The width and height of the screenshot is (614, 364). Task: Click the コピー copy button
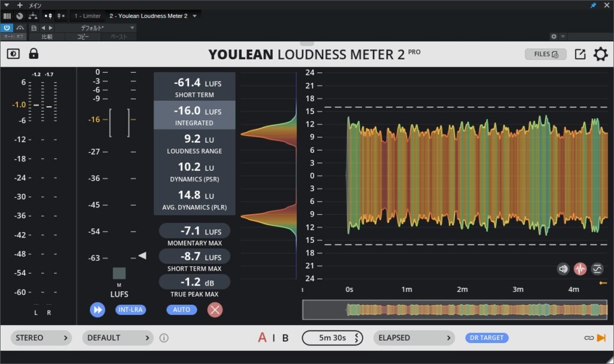(x=83, y=37)
